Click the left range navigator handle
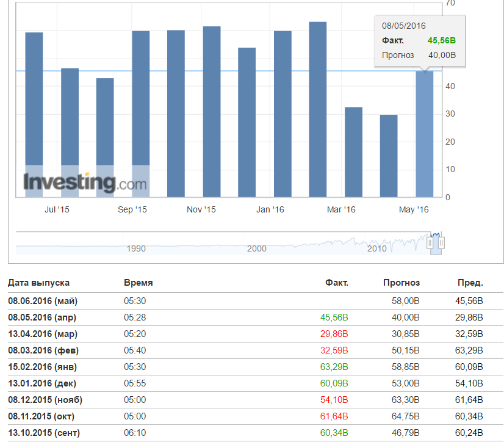Viewport: 504px width, 442px height. tap(430, 243)
